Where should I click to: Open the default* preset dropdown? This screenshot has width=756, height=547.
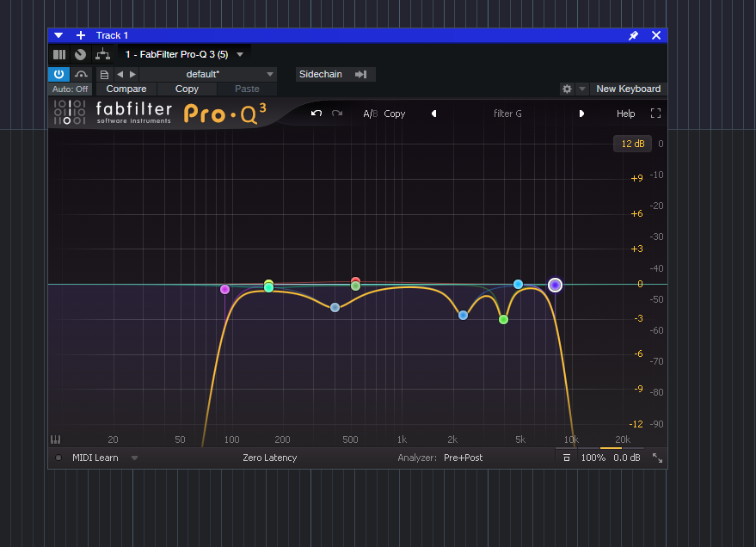(208, 74)
